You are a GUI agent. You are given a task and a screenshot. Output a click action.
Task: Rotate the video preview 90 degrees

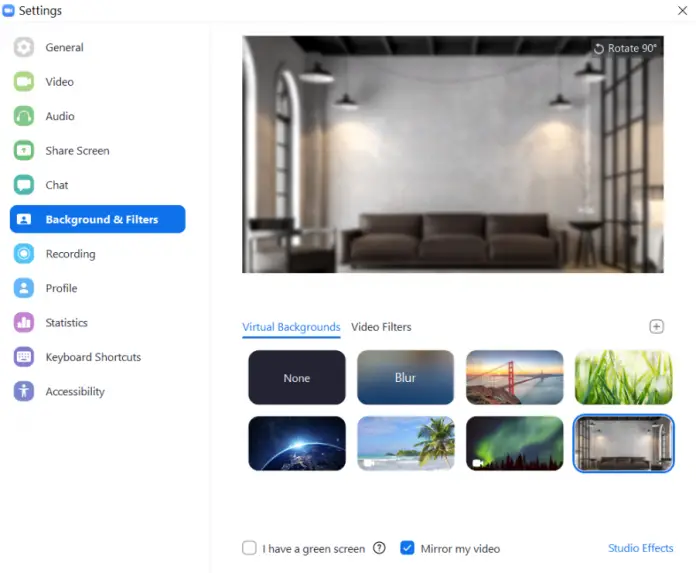(x=625, y=48)
